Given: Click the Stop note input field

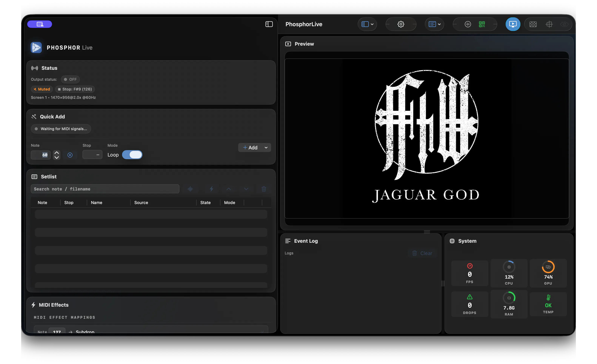Looking at the screenshot, I should pos(92,155).
